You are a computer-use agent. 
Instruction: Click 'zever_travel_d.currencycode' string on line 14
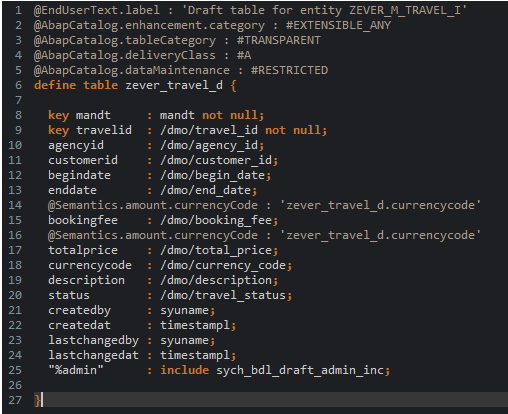click(x=380, y=205)
